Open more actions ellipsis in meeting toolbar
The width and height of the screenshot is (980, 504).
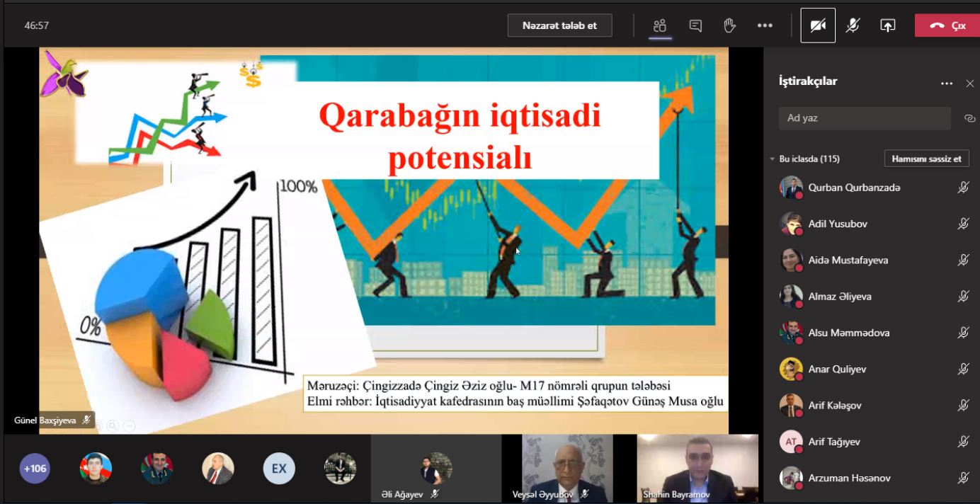pos(765,25)
